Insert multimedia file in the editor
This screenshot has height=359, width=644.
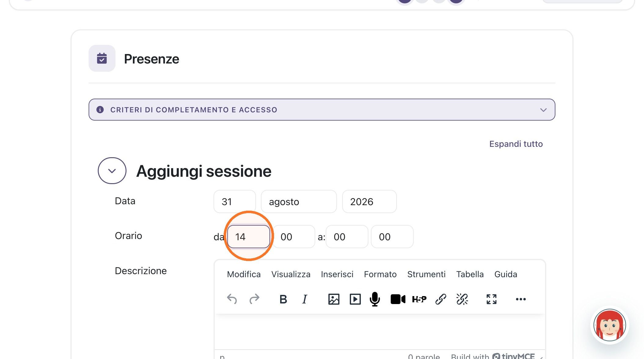click(355, 299)
